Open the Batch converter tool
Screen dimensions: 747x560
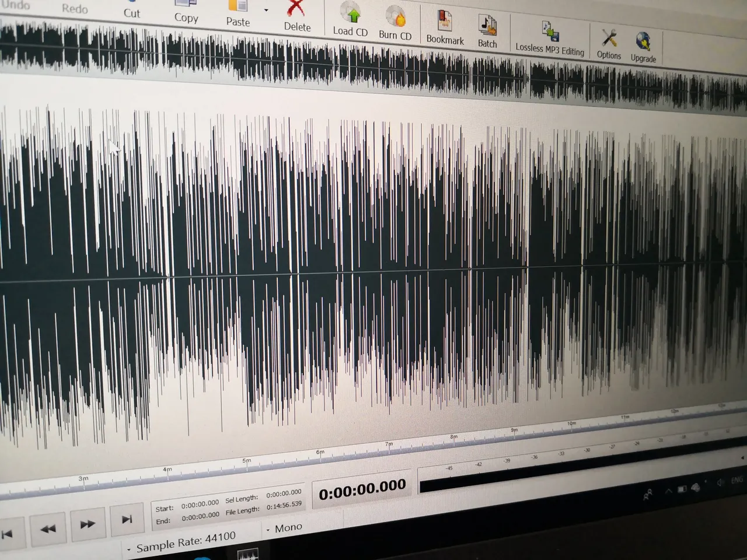point(487,31)
